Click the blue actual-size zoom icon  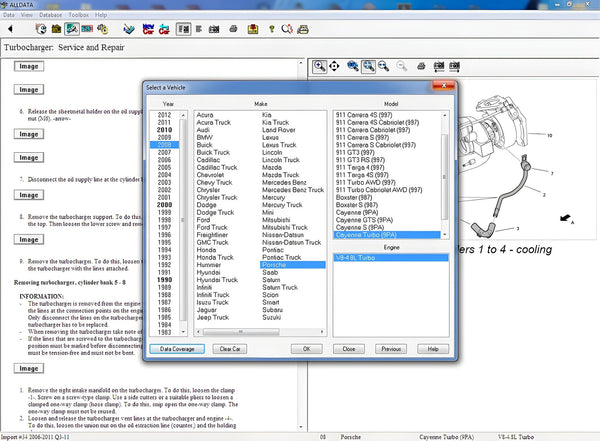[x=352, y=66]
